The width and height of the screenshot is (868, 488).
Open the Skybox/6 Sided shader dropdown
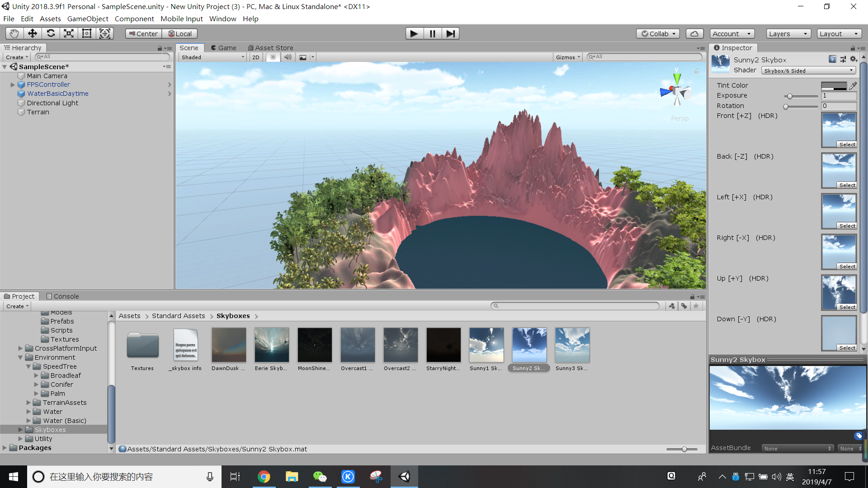click(x=809, y=70)
